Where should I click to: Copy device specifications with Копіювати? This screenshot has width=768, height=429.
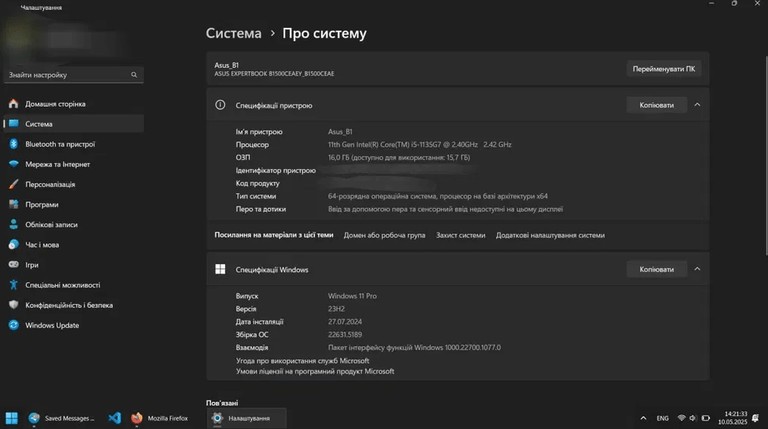pyautogui.click(x=656, y=105)
